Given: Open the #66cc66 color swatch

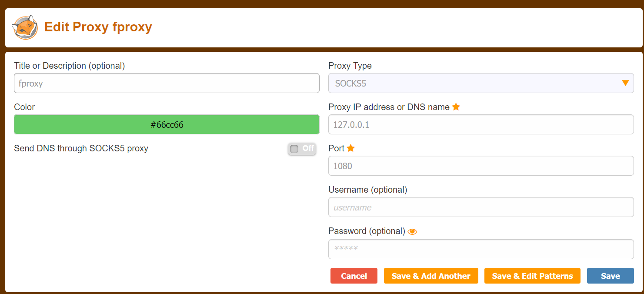Looking at the screenshot, I should point(167,124).
